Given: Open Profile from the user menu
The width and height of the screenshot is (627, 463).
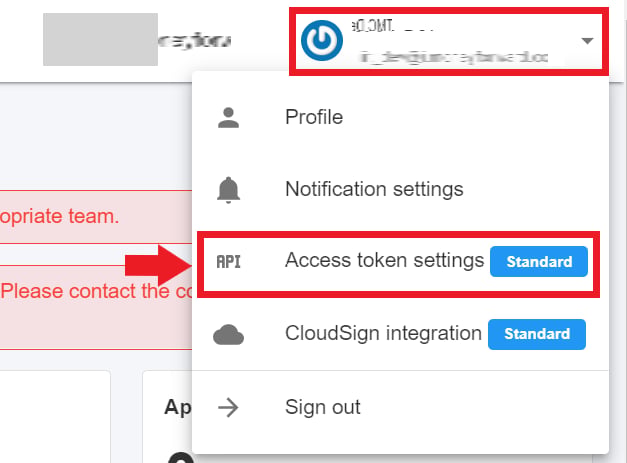Looking at the screenshot, I should (x=400, y=117).
